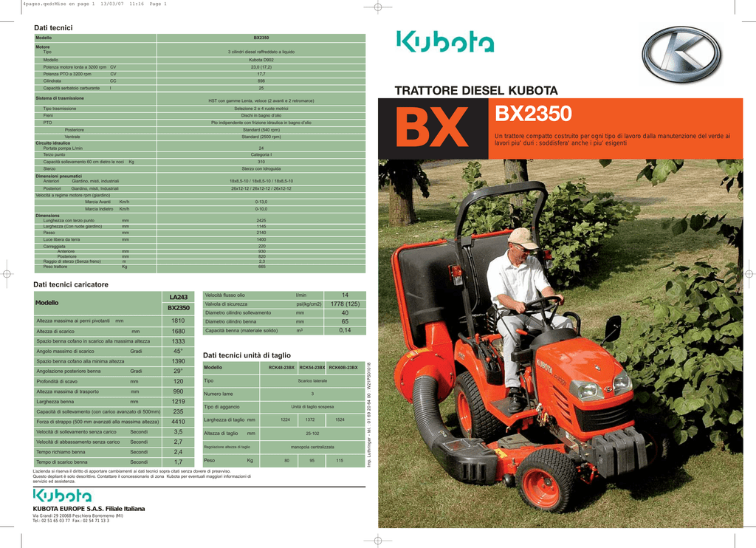Click the 'Larghezza benna' row label
The width and height of the screenshot is (756, 548).
pos(55,402)
